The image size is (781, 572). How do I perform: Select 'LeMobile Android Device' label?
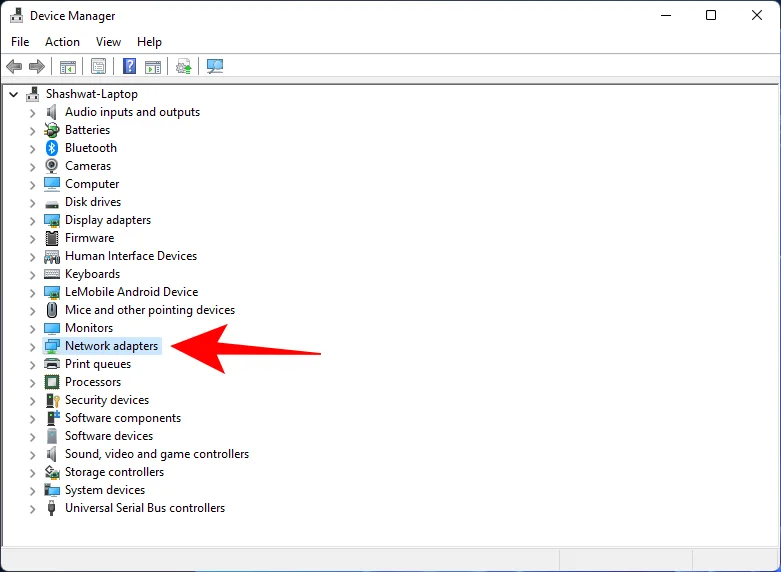tap(131, 291)
